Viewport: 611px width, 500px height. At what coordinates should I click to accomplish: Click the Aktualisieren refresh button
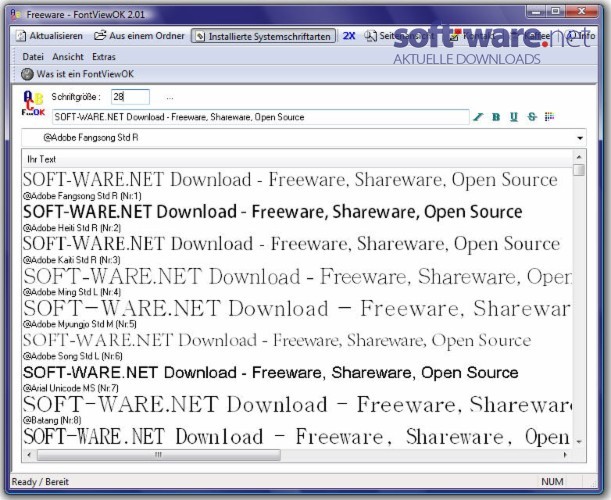[x=49, y=36]
